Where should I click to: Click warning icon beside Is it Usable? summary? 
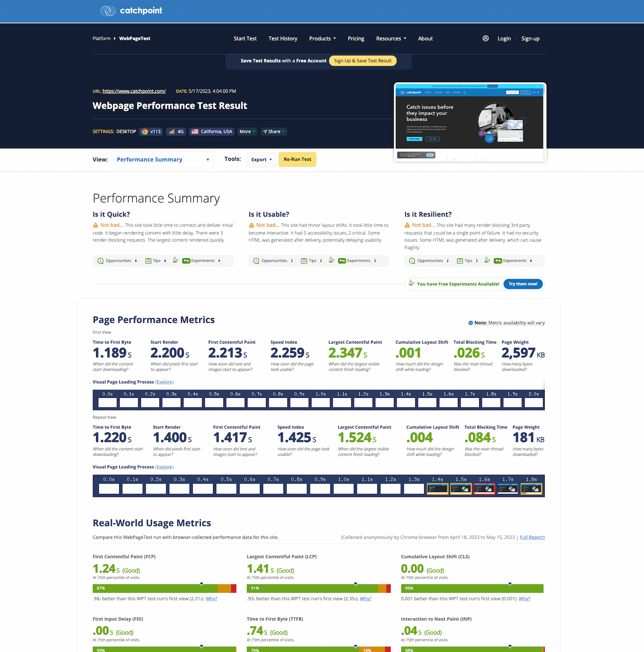tap(251, 225)
